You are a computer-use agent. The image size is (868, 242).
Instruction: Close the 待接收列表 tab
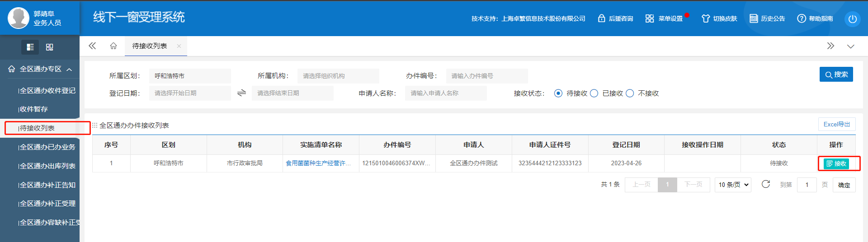179,46
